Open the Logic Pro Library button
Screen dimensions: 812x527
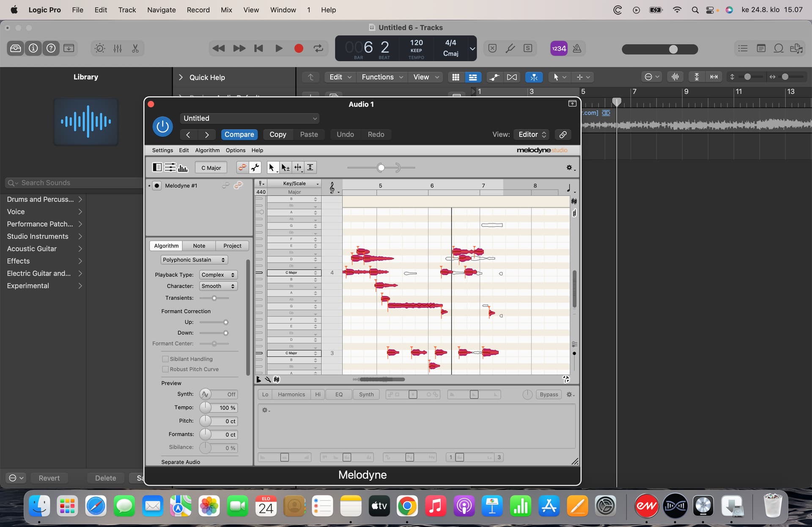pyautogui.click(x=16, y=48)
